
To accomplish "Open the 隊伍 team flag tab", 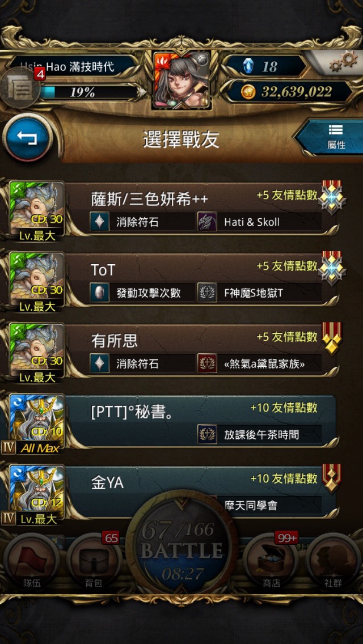I will 31,561.
